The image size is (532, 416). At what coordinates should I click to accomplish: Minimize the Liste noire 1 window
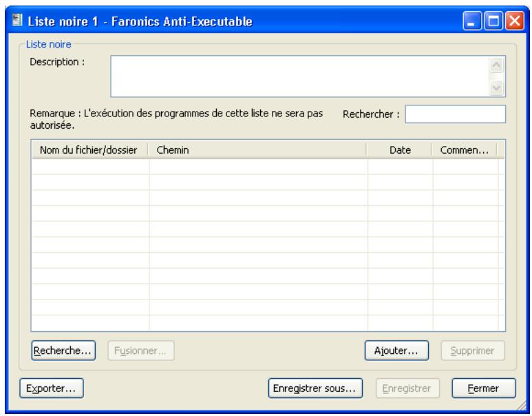(472, 21)
